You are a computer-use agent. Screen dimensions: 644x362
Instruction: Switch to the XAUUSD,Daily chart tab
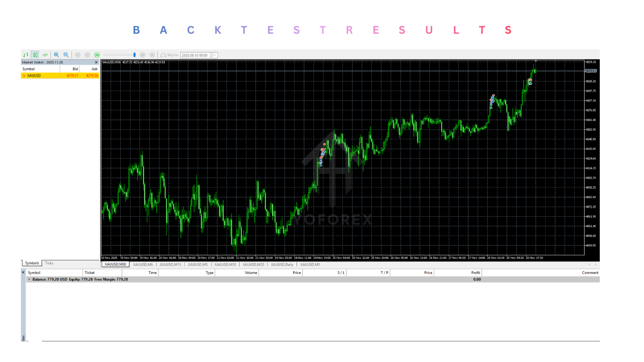282,264
